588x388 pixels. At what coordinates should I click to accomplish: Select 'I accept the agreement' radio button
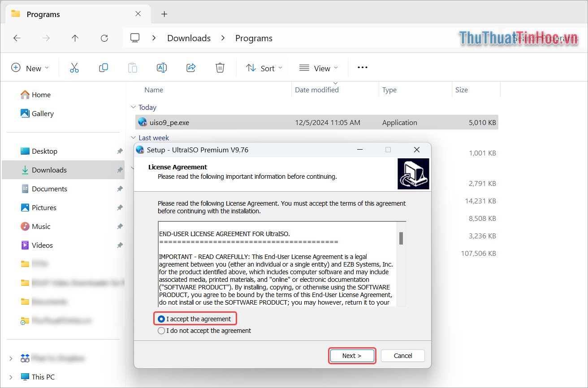[161, 319]
